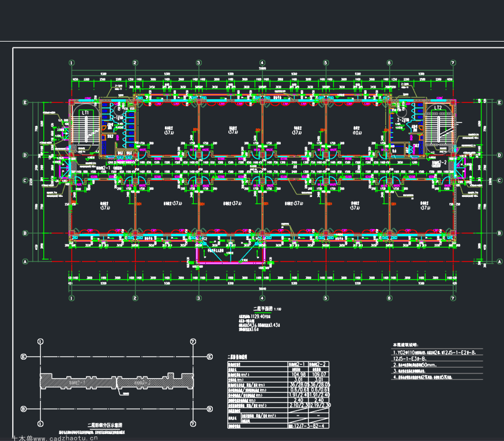504x441 pixels.
Task: Click the table cell 104.98
Action: tap(298, 375)
